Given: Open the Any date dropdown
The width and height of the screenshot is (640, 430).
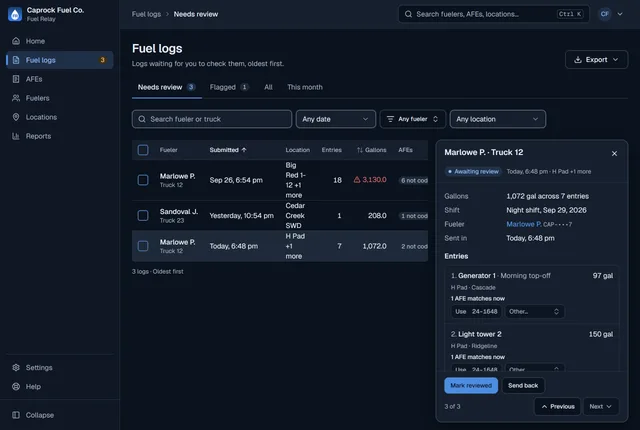Looking at the screenshot, I should (x=336, y=119).
